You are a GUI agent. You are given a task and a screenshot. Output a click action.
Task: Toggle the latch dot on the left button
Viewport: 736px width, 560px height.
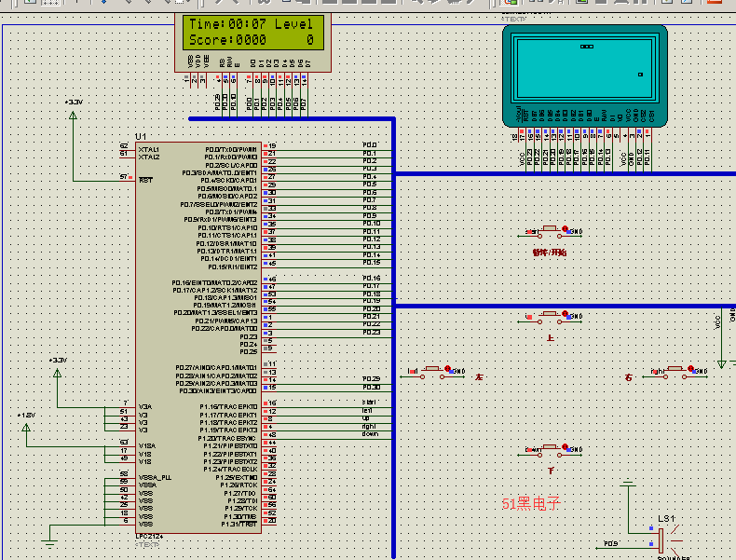pos(448,368)
